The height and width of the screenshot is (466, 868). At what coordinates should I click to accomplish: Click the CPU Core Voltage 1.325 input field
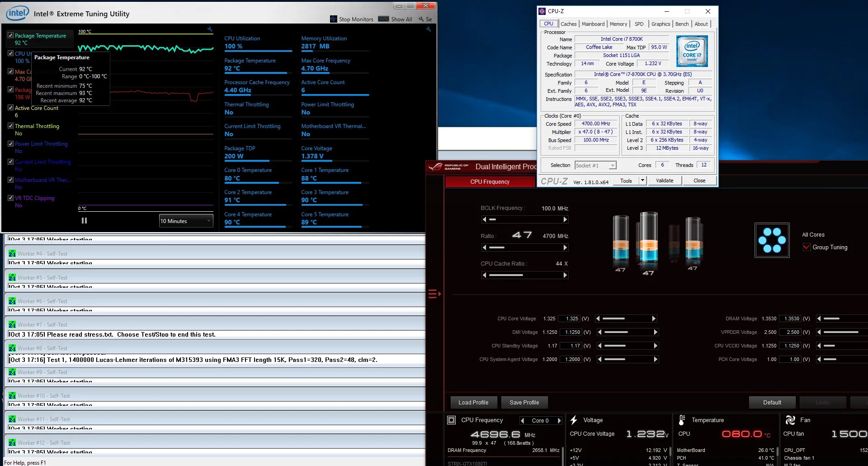click(x=569, y=319)
